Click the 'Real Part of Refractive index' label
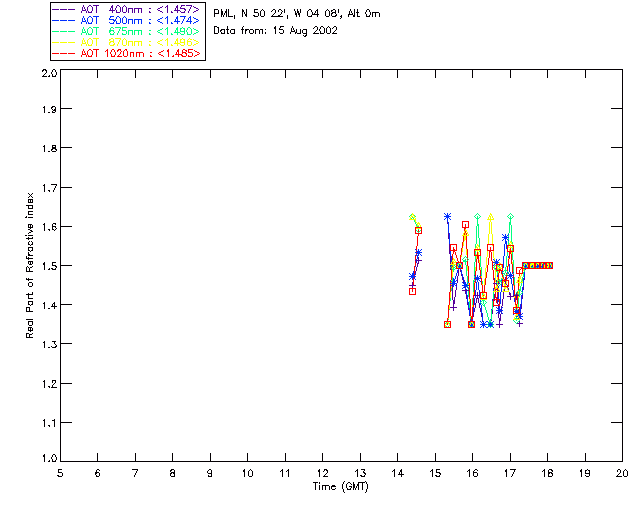 tap(29, 265)
